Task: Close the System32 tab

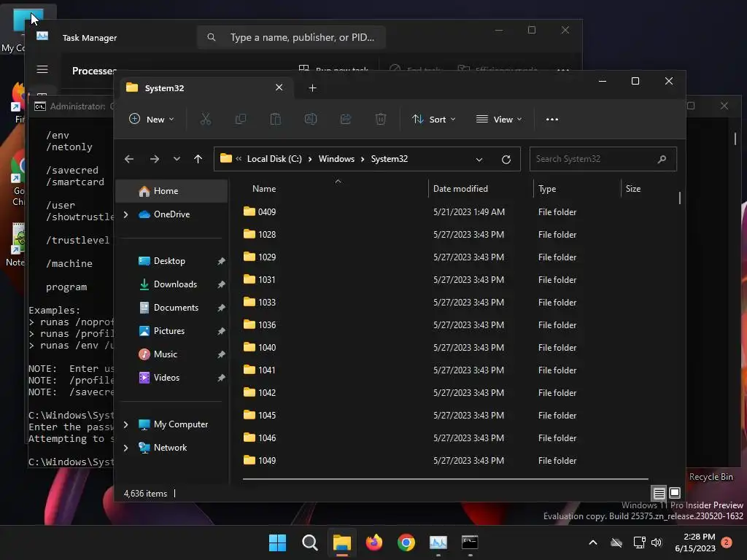Action: click(x=279, y=87)
